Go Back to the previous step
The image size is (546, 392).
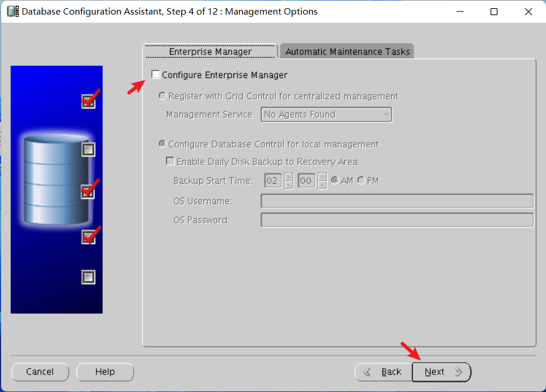point(384,372)
